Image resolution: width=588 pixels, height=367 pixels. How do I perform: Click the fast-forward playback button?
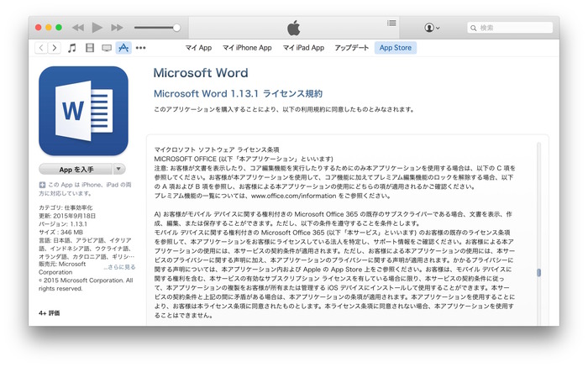[x=117, y=28]
